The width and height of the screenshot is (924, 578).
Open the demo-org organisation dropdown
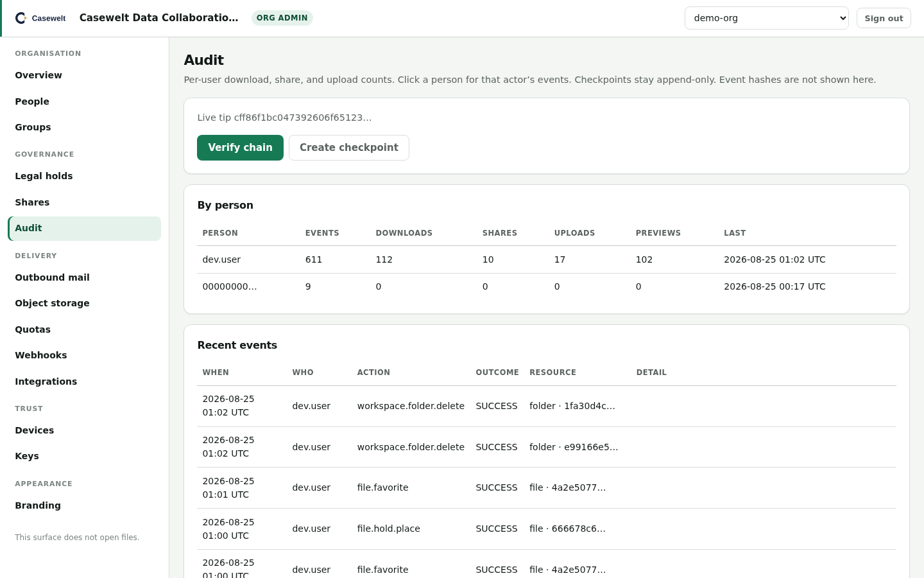pos(767,18)
